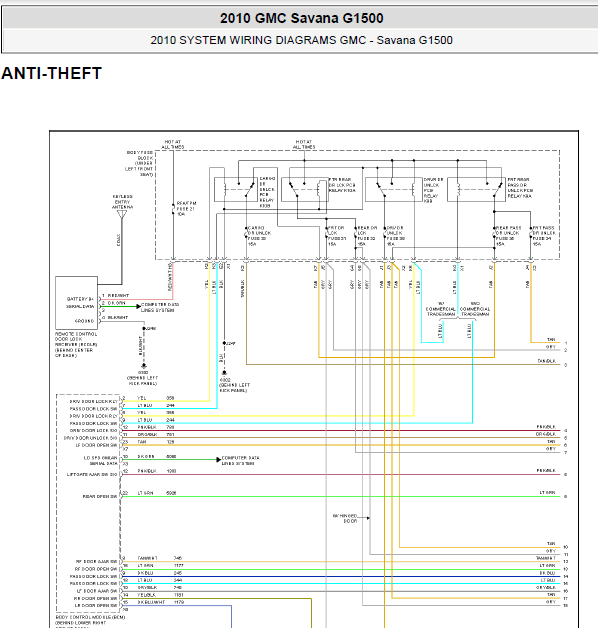The image size is (598, 628).
Task: Click the Rear Pass Door Unlock fuse symbol
Action: (494, 234)
